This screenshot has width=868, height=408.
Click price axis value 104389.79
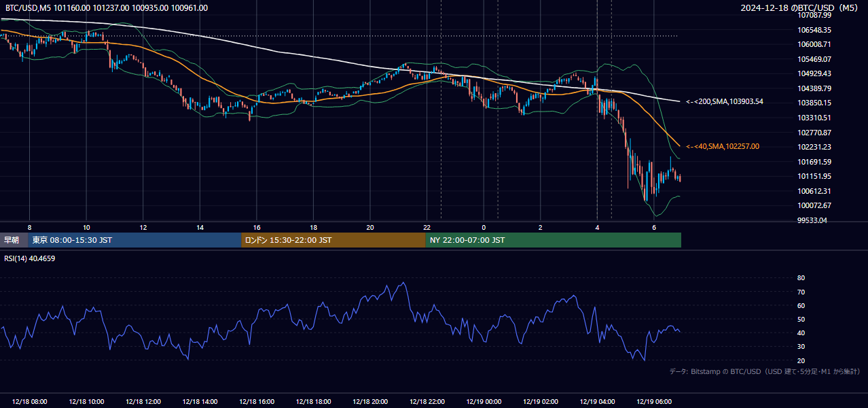pos(814,88)
